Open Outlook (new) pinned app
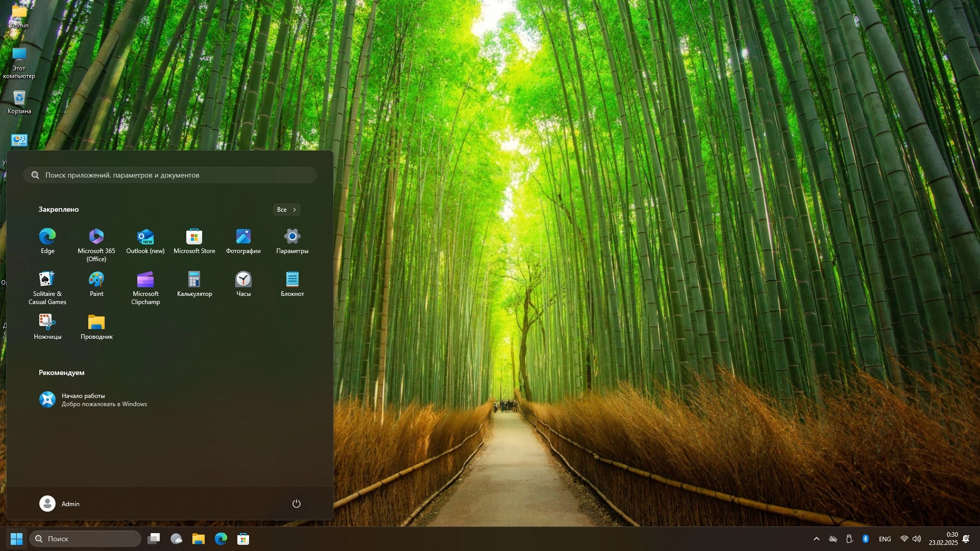Image resolution: width=980 pixels, height=551 pixels. [145, 241]
